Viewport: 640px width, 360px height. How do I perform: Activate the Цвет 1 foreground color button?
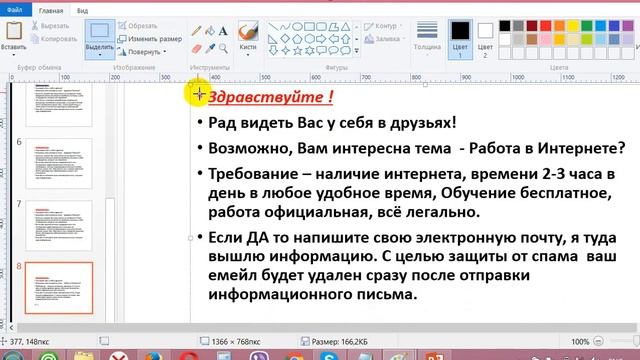[460, 39]
